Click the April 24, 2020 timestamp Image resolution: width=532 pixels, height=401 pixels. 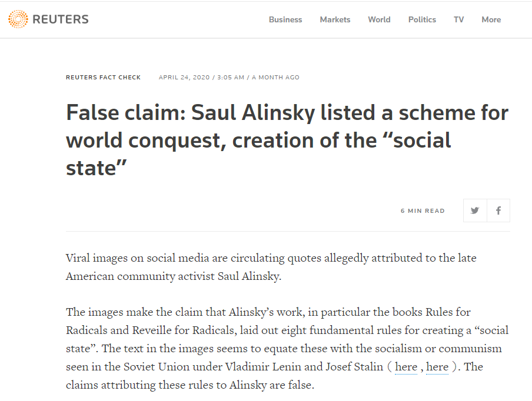(184, 77)
